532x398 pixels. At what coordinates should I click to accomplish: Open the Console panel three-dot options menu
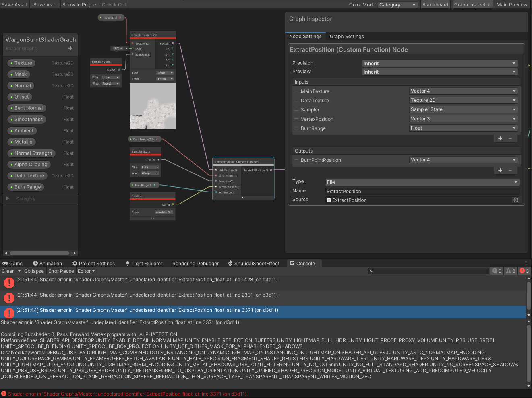pos(526,263)
